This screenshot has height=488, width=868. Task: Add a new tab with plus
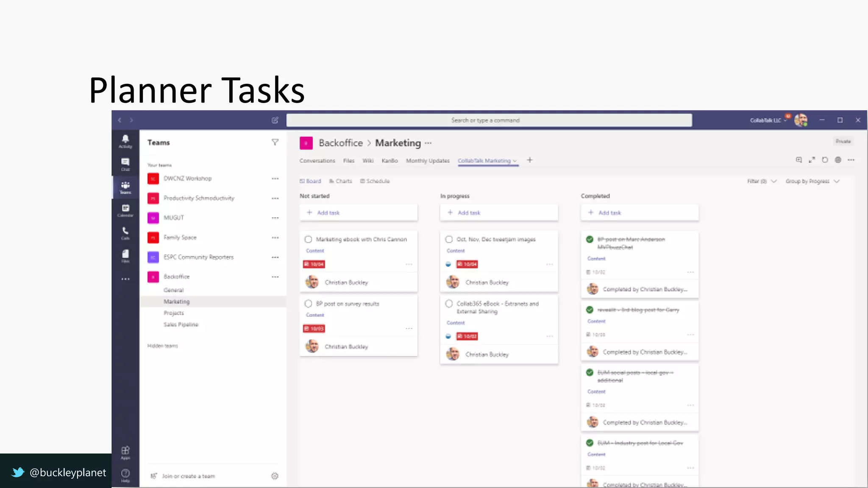pyautogui.click(x=530, y=160)
